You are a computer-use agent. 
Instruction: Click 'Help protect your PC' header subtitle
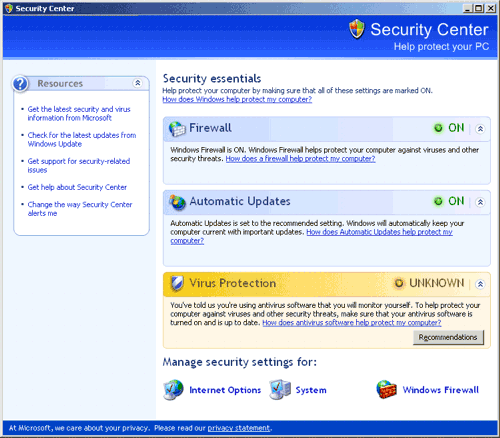[x=441, y=47]
